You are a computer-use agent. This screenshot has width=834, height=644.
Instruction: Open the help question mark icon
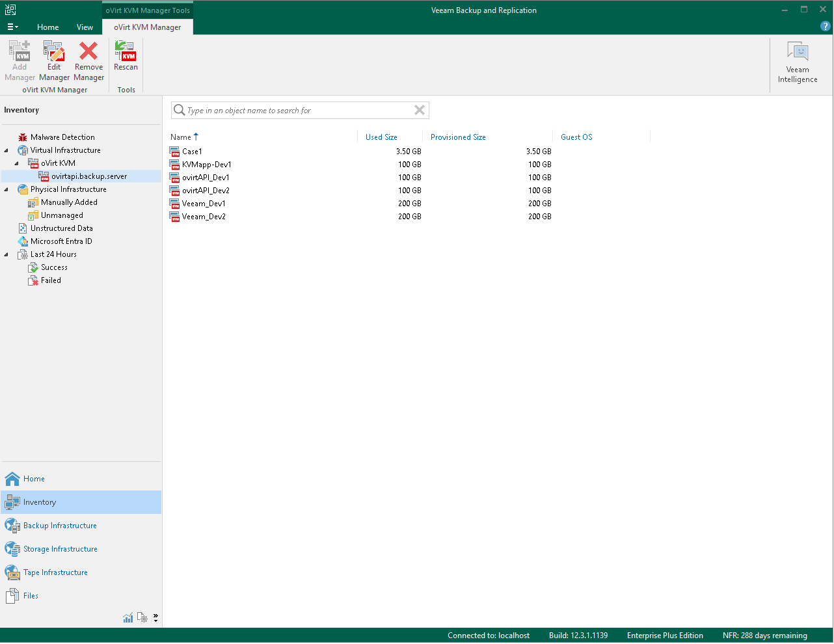[x=825, y=27]
